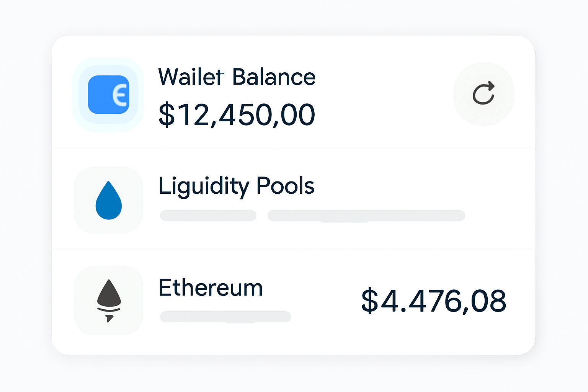
Task: Click the blue liquidity droplet icon
Action: (108, 200)
